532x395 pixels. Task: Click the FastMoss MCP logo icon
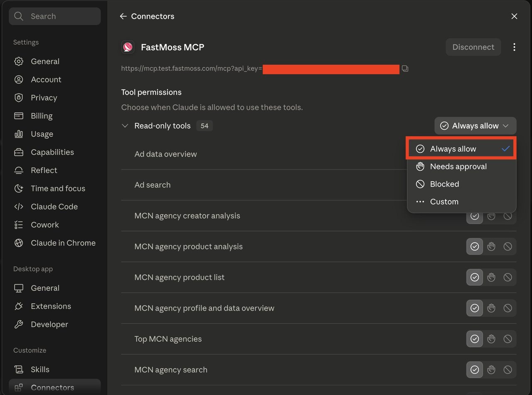click(128, 47)
